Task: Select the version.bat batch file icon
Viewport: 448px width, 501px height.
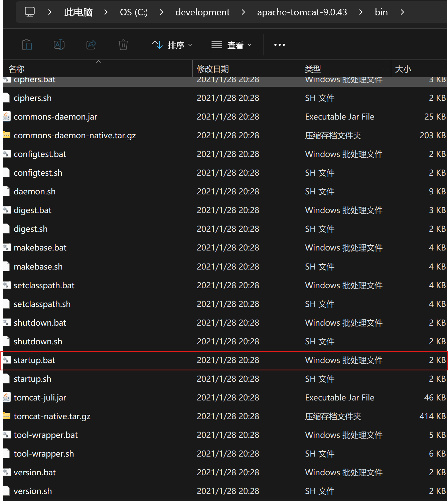Action: (7, 472)
